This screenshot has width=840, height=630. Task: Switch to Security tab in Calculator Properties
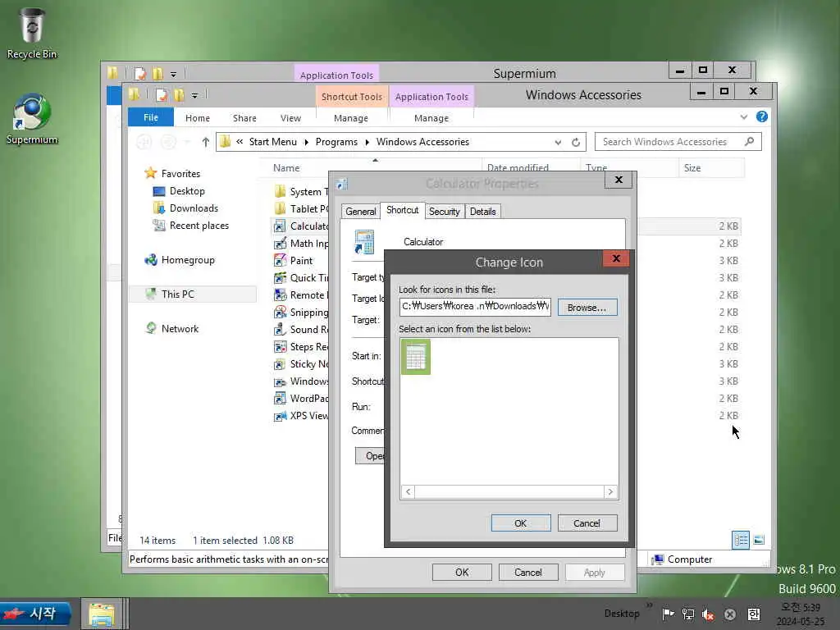tap(444, 212)
